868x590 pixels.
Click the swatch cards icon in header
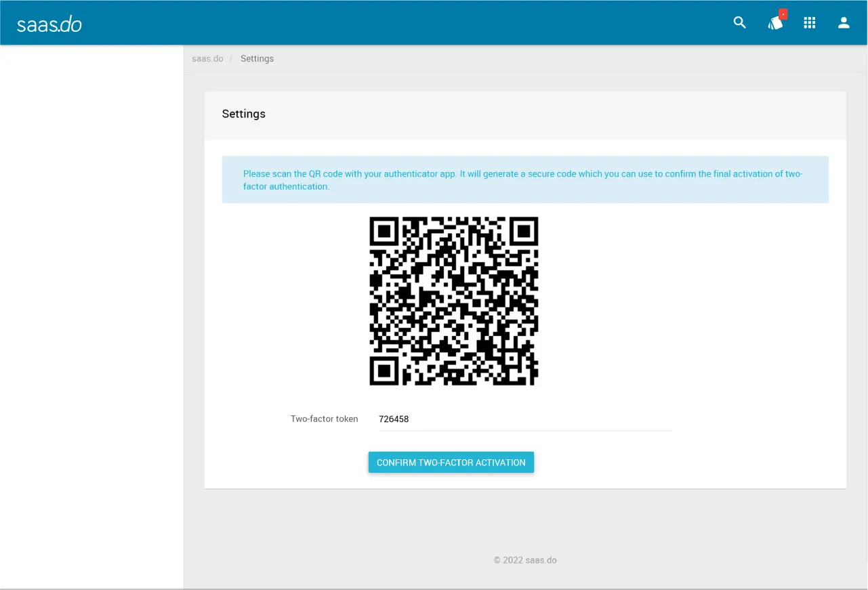click(x=774, y=24)
